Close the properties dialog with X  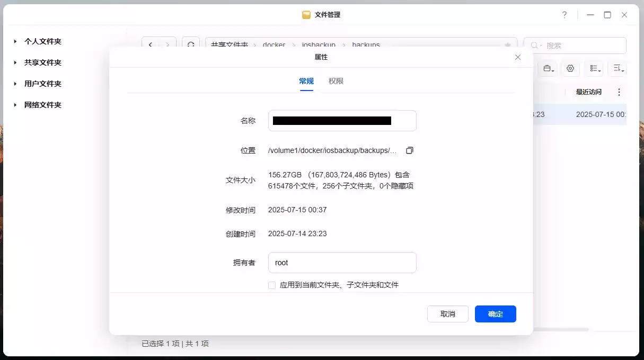coord(518,57)
